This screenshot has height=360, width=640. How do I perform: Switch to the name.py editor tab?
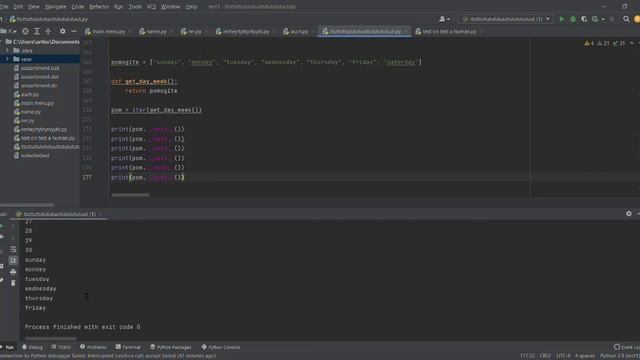pyautogui.click(x=156, y=31)
